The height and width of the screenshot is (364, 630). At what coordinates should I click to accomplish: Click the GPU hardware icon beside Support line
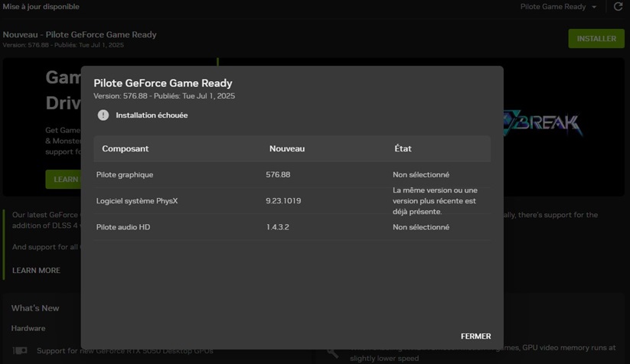[20, 351]
